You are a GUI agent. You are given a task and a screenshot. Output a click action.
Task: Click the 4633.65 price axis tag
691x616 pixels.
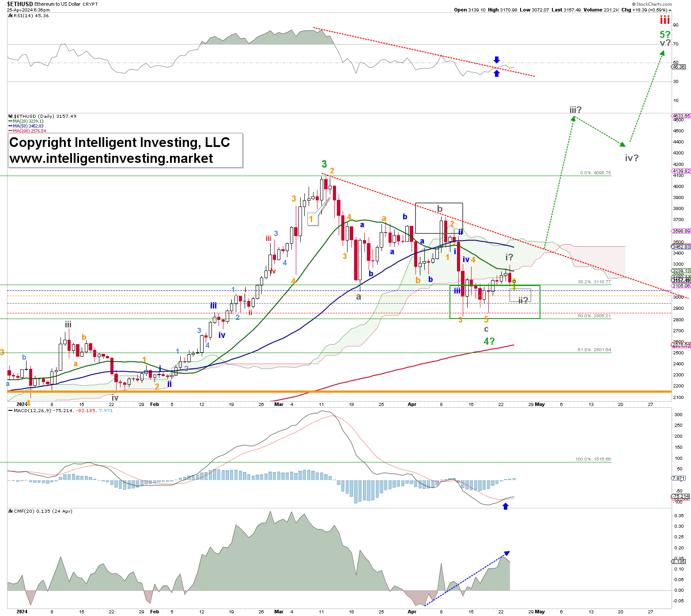click(x=681, y=116)
